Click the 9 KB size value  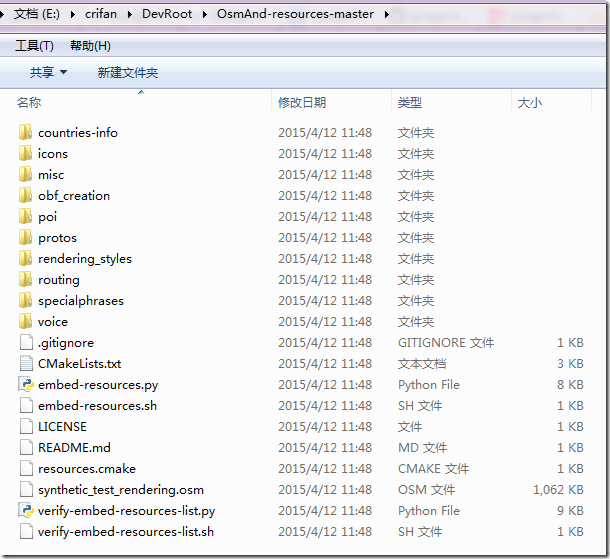coord(570,511)
